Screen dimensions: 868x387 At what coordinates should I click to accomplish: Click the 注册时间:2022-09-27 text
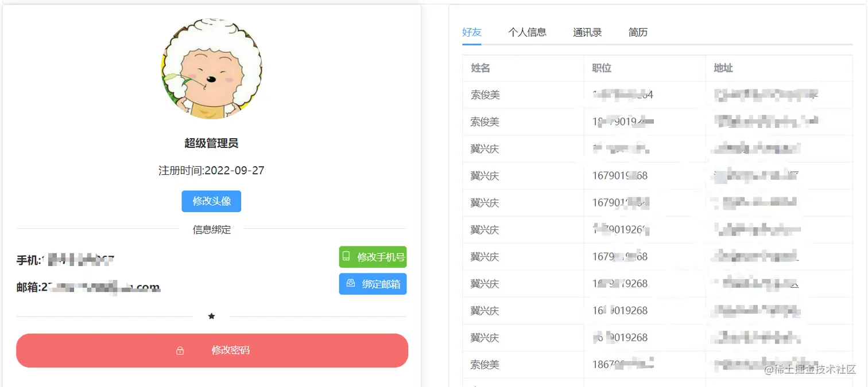(x=211, y=170)
